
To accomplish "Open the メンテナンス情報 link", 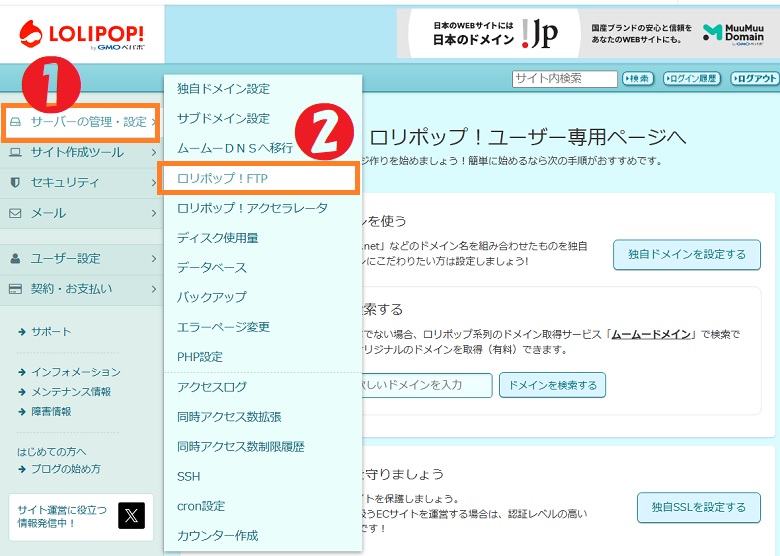I will click(71, 392).
